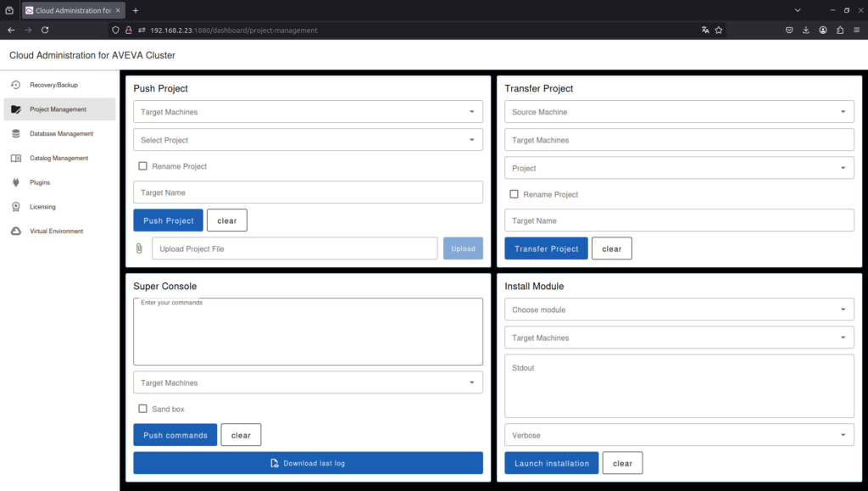Click the list all tabs chevron

797,10
